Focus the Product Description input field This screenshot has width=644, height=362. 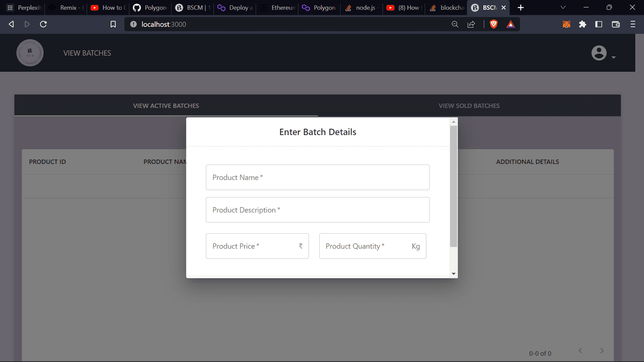point(318,210)
